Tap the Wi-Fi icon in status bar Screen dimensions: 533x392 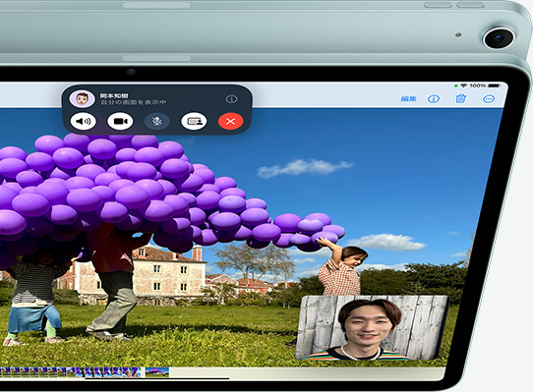click(x=463, y=85)
